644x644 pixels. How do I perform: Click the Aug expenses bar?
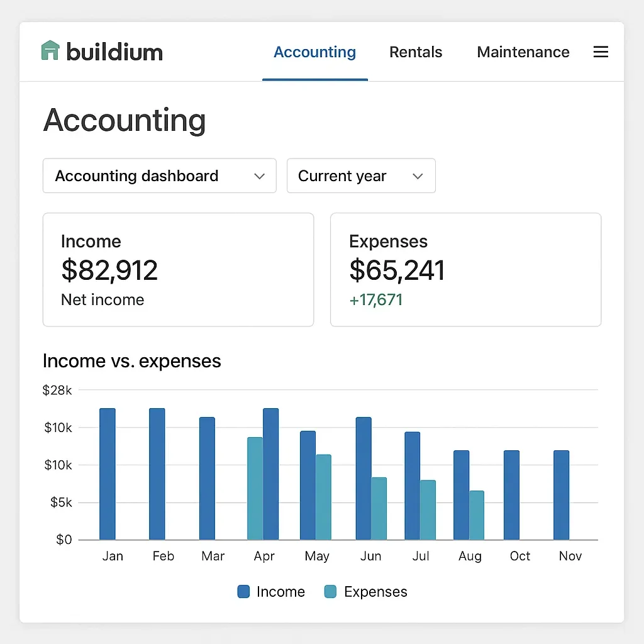click(x=477, y=516)
